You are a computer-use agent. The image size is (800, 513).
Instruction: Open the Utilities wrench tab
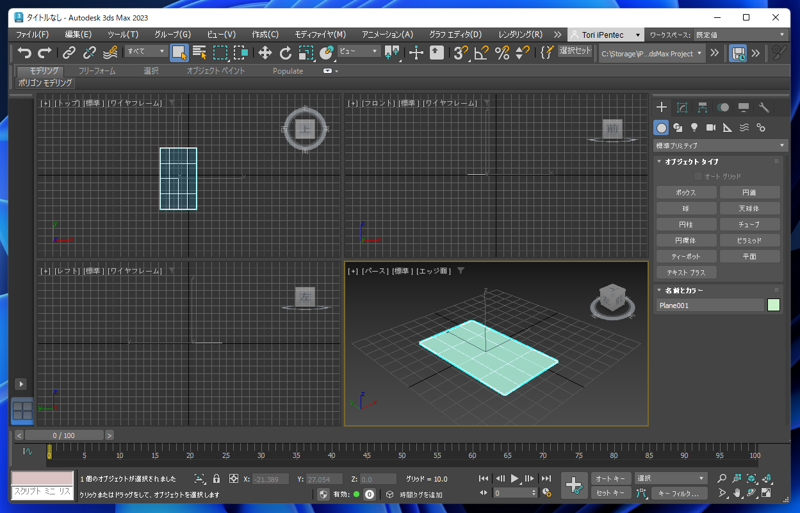tap(764, 107)
